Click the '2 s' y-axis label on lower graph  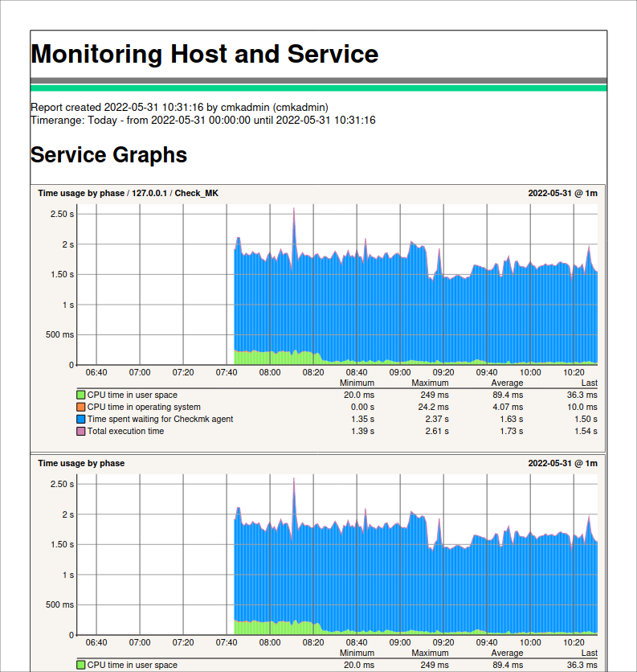(x=67, y=514)
